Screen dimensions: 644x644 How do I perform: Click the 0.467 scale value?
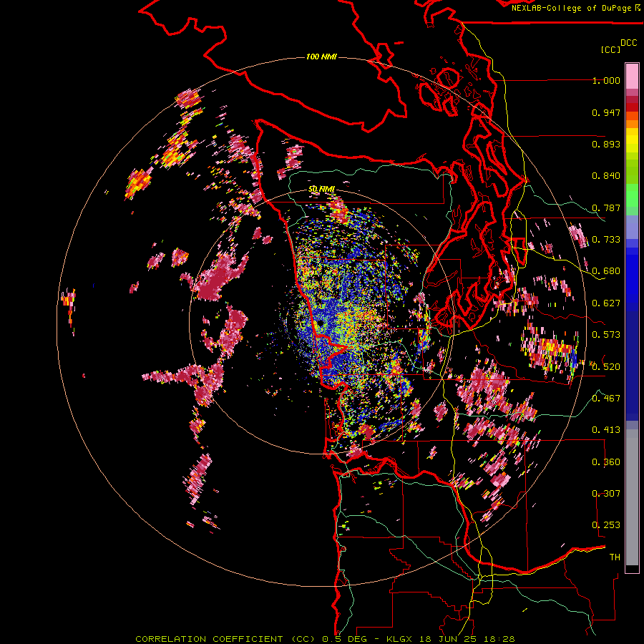click(x=606, y=399)
